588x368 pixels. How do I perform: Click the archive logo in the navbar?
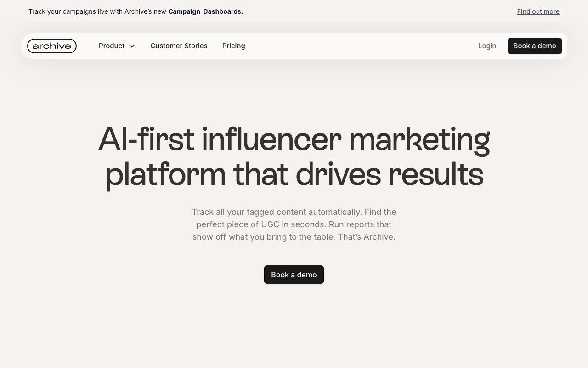pyautogui.click(x=52, y=46)
